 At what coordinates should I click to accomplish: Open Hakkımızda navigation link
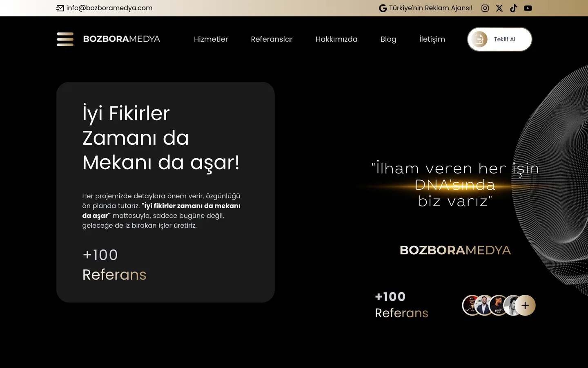point(336,39)
